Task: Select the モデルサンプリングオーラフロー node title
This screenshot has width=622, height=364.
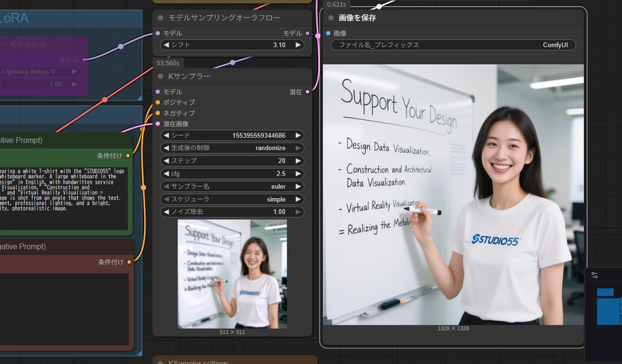Action: coord(224,18)
